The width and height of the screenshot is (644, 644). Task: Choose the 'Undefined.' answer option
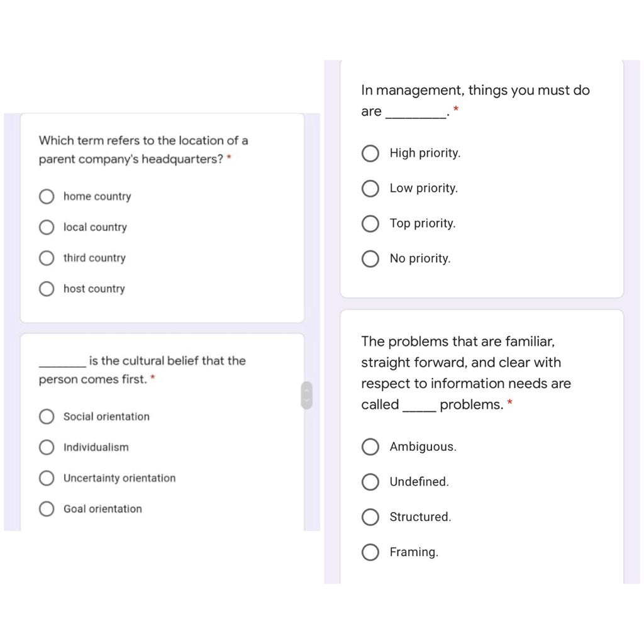tap(370, 482)
